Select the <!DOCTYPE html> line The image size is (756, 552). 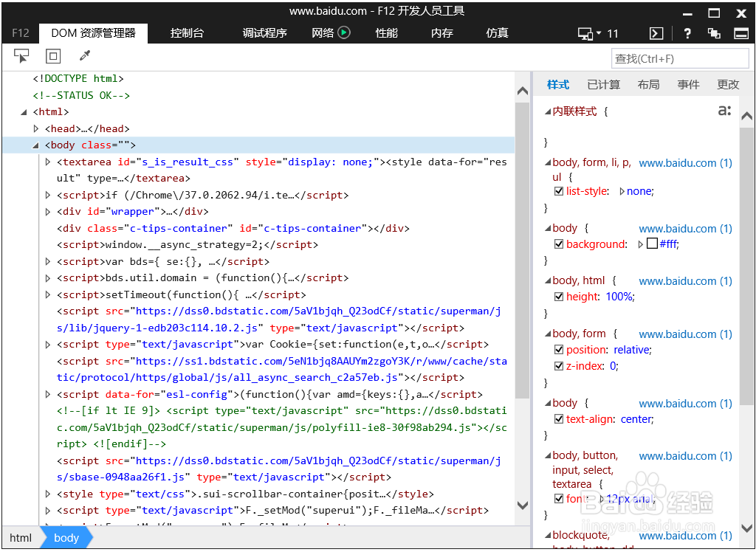[x=78, y=78]
